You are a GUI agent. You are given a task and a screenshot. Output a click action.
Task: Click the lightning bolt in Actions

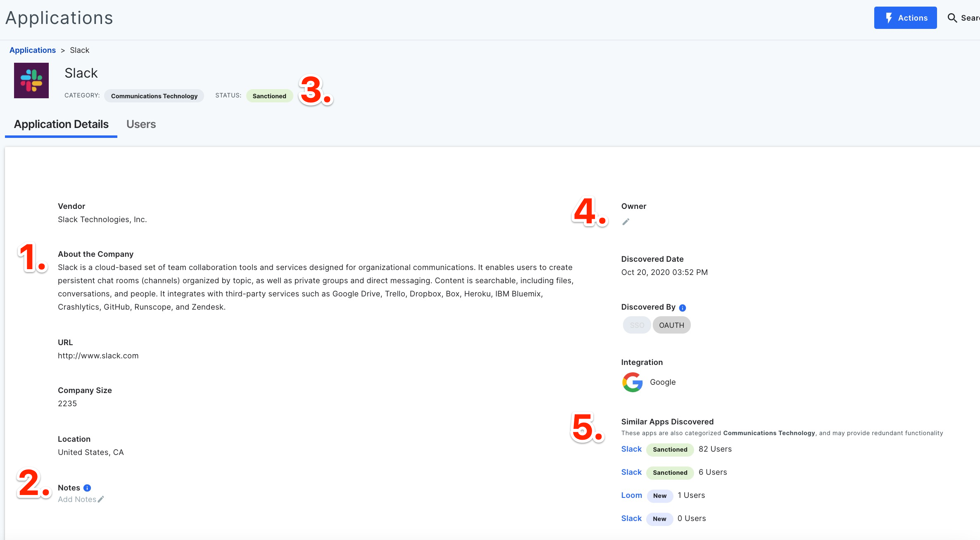point(889,18)
